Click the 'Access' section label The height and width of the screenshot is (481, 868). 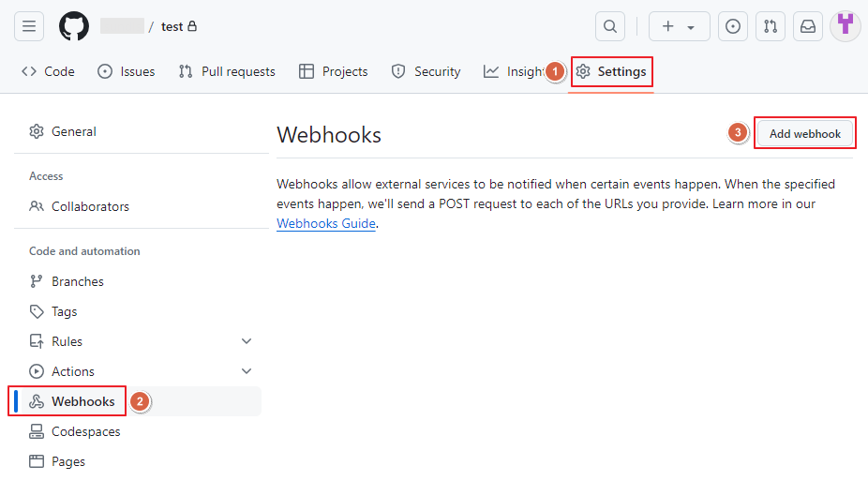[x=46, y=176]
